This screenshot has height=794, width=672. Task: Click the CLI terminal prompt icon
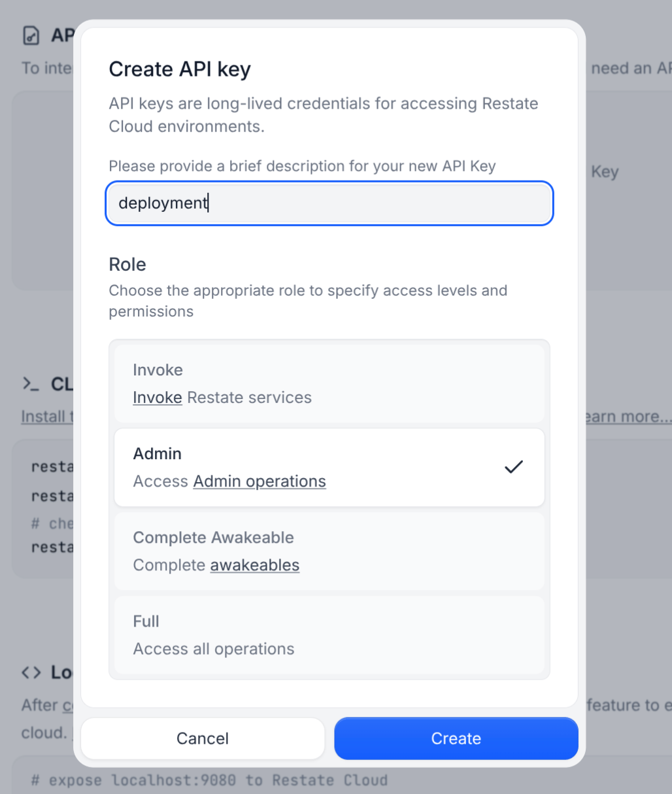pos(31,384)
